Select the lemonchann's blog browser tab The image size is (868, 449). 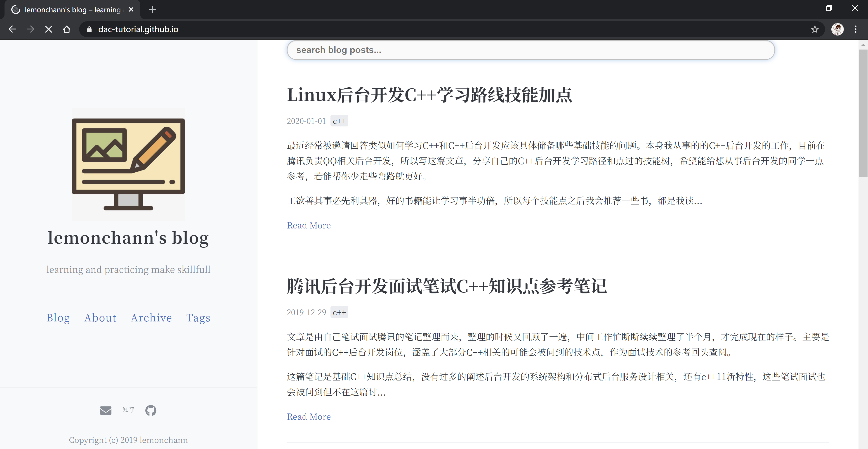coord(72,10)
